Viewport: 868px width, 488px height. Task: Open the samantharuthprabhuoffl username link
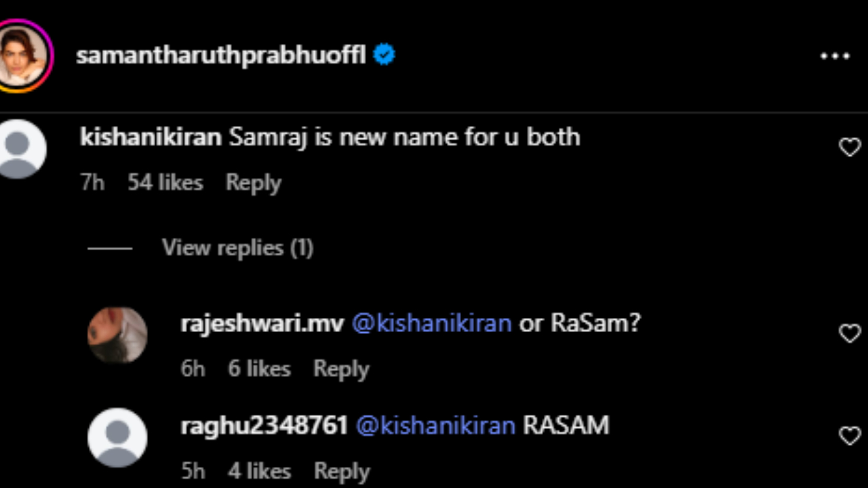click(221, 56)
